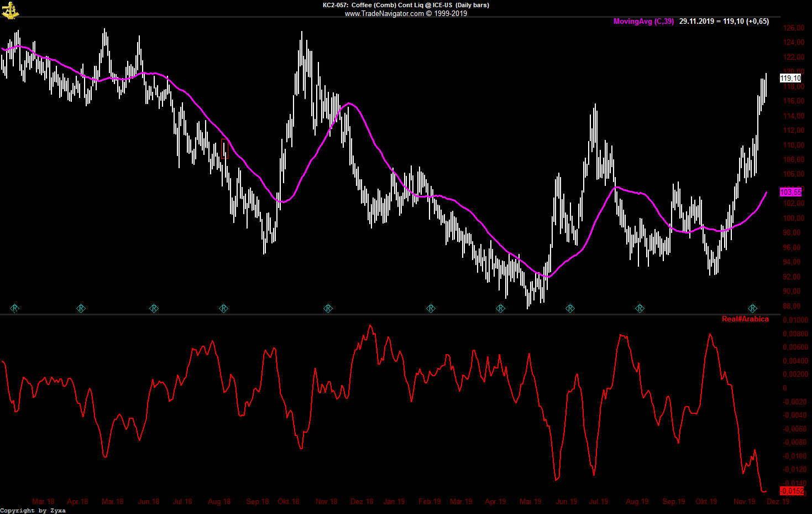Select the rollover R marker above Jun.18
Image resolution: width=812 pixels, height=514 pixels.
pos(154,308)
